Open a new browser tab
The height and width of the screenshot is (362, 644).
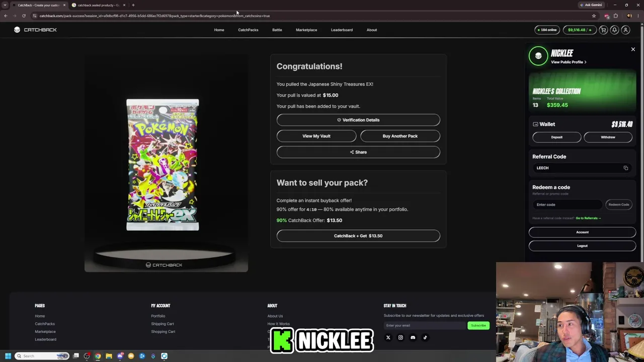pos(133,5)
